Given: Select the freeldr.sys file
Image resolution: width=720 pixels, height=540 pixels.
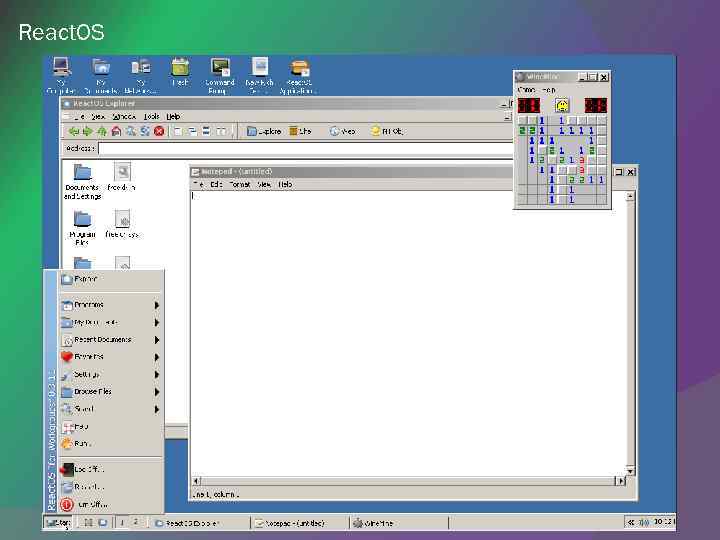Looking at the screenshot, I should 122,224.
